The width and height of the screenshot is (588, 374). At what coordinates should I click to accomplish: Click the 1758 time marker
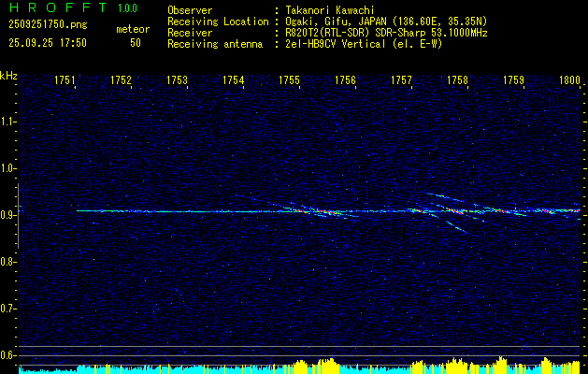click(x=457, y=79)
